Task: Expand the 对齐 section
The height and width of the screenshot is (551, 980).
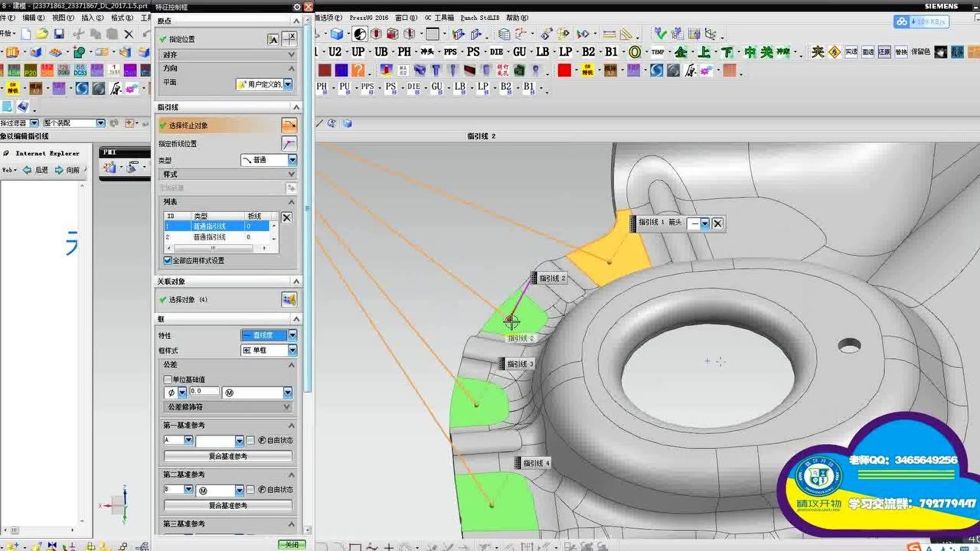Action: pyautogui.click(x=291, y=55)
